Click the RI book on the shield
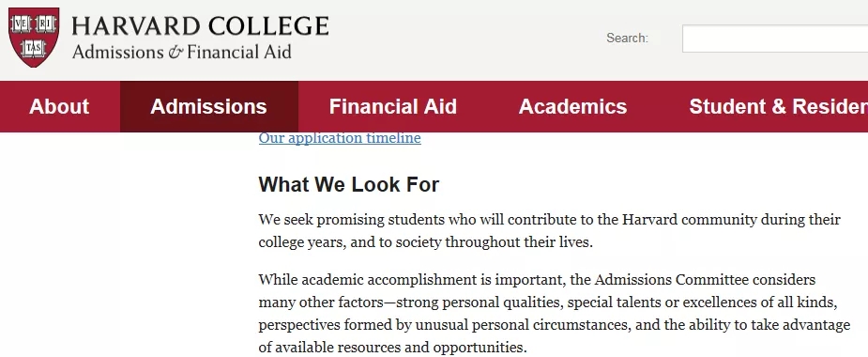The width and height of the screenshot is (868, 357). (x=45, y=23)
